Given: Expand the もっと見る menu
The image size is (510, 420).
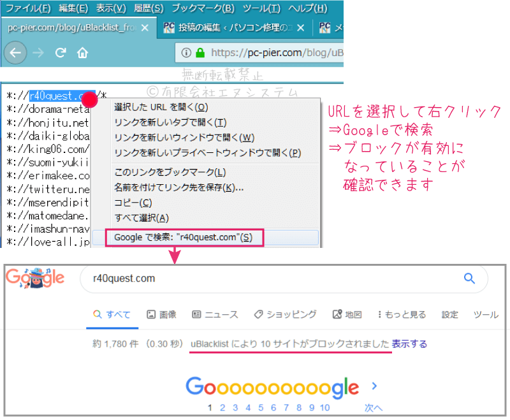Looking at the screenshot, I should point(402,315).
